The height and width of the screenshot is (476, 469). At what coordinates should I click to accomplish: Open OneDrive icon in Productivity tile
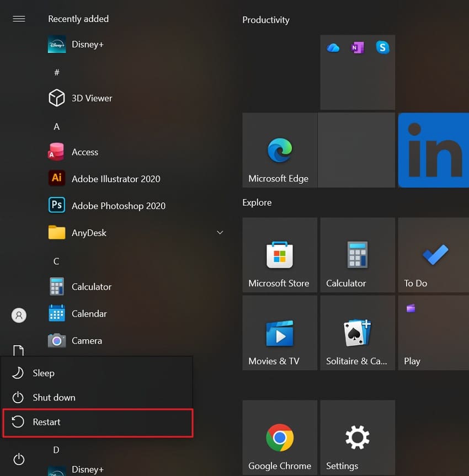click(x=333, y=47)
